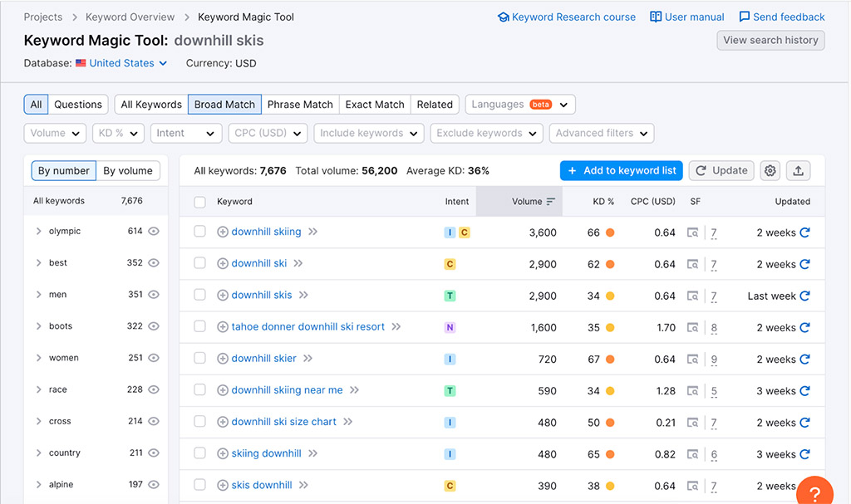Toggle eye icon for olympic group

(x=154, y=232)
